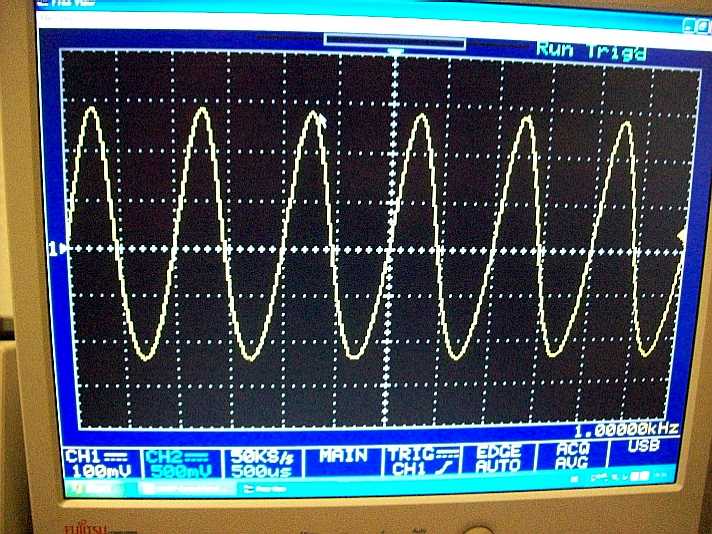Viewport: 712px width, 534px height.
Task: Click the USB status indicator
Action: click(642, 447)
